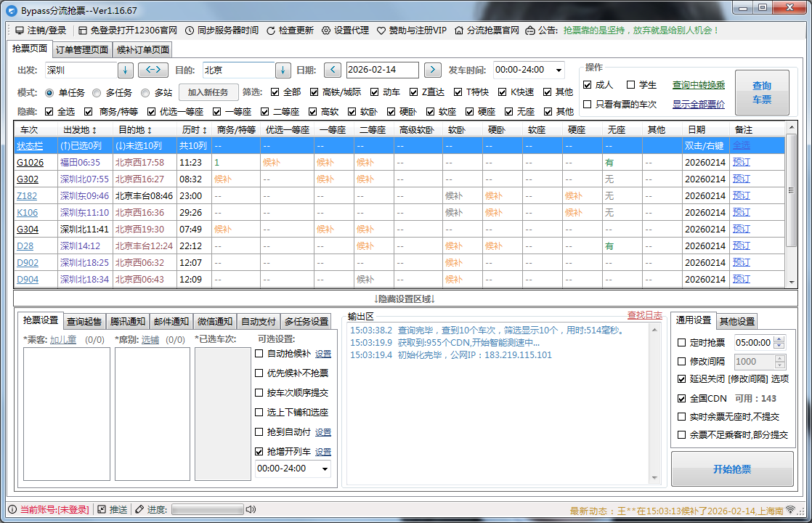
Task: Tick the 学生 passenger checkbox
Action: (x=630, y=85)
